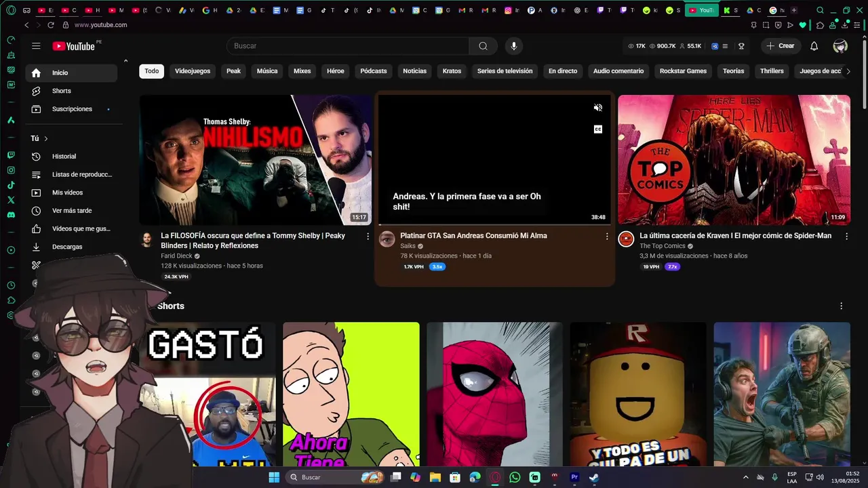Open Mis videos in the sidebar

[71, 192]
